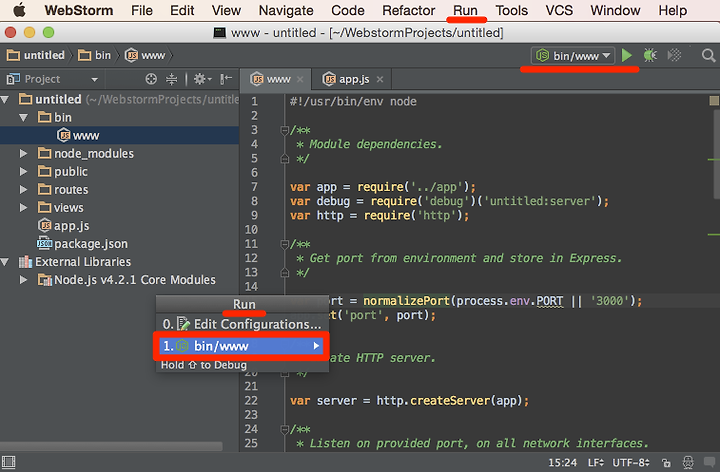720x472 pixels.
Task: Toggle tool window buttons icon in status bar
Action: click(x=8, y=461)
